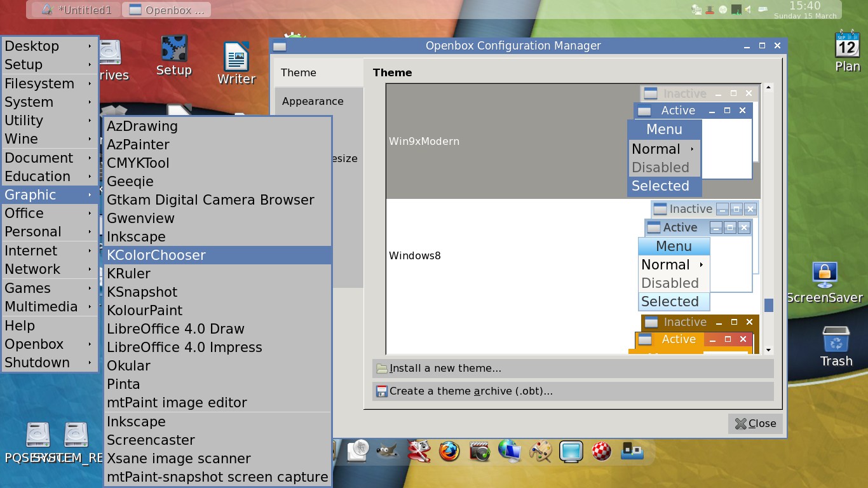Open Shutdown in main menu

coord(50,362)
